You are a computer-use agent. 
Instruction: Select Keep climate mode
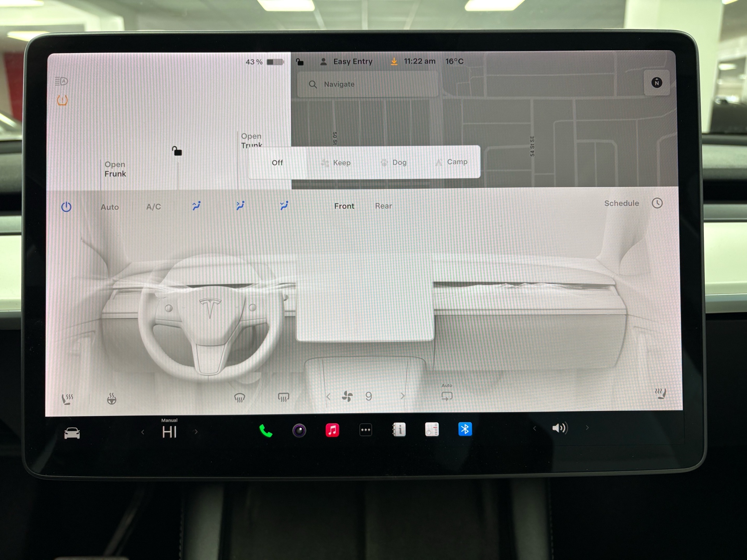336,163
